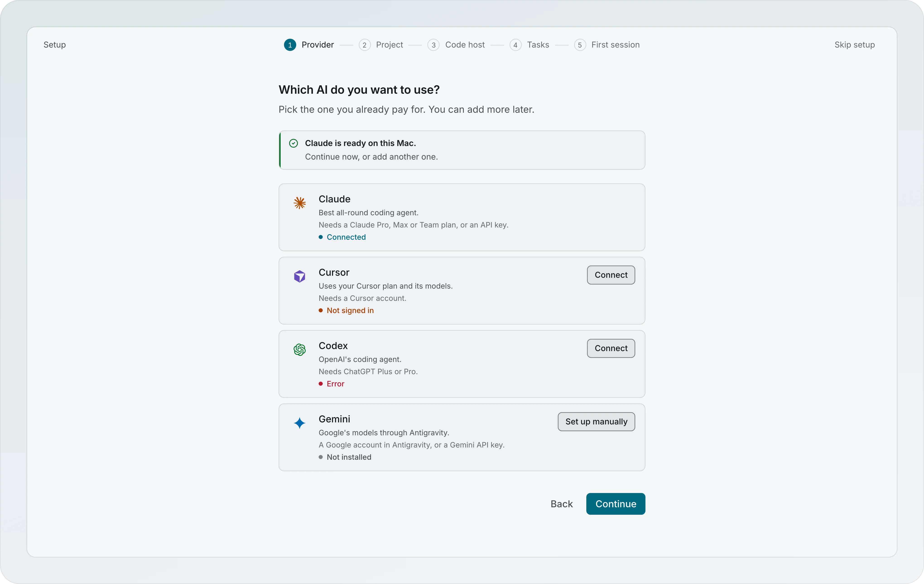Image resolution: width=924 pixels, height=584 pixels.
Task: Click the step 3 number circle
Action: 434,45
